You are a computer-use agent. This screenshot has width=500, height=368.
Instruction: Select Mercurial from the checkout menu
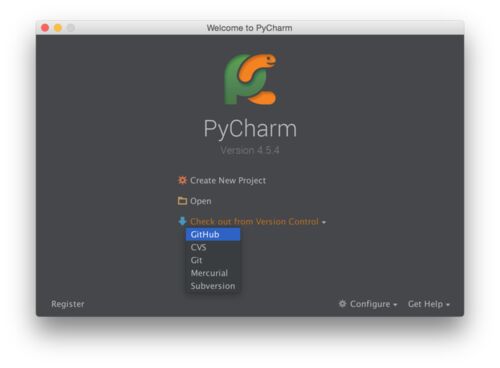click(213, 273)
